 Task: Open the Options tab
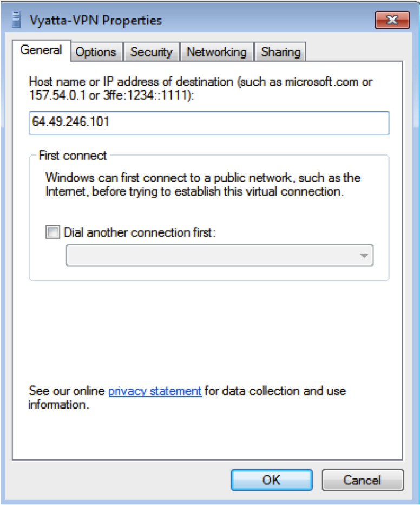coord(96,52)
